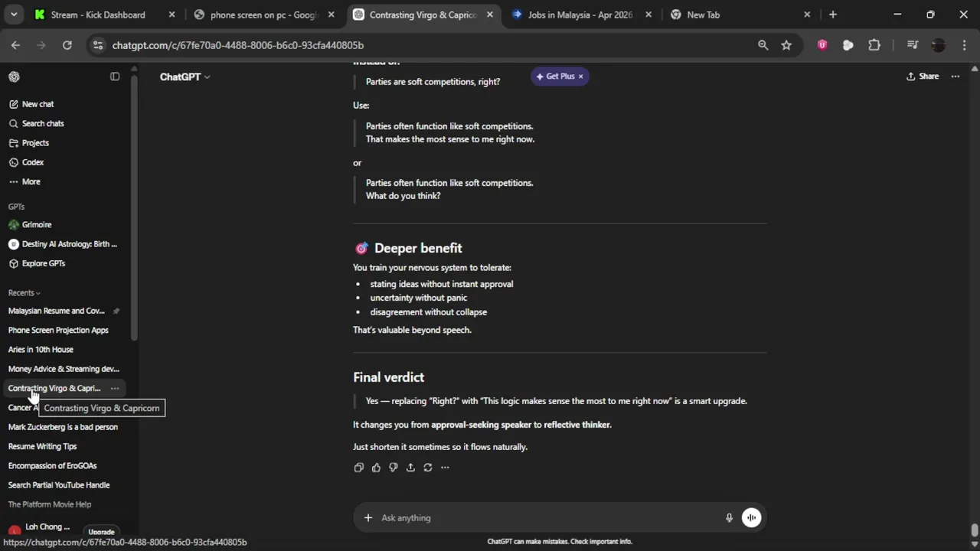Viewport: 980px width, 551px height.
Task: Open Explore GPTs
Action: [43, 263]
